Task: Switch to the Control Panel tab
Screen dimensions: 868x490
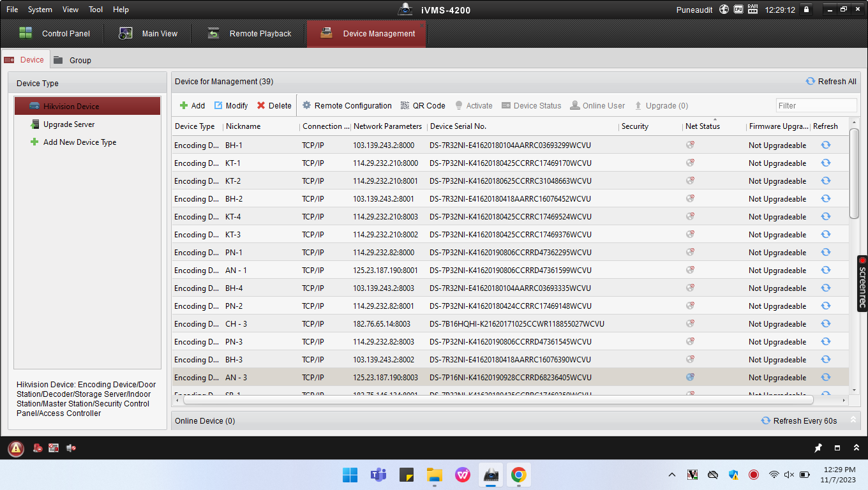Action: coord(55,33)
